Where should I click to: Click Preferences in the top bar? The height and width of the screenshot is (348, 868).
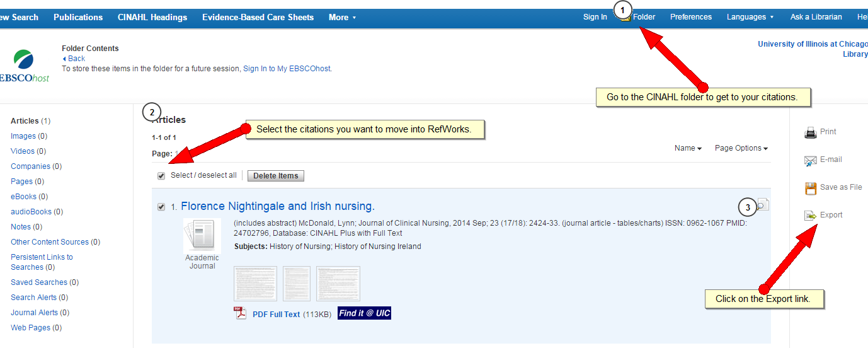pos(691,17)
